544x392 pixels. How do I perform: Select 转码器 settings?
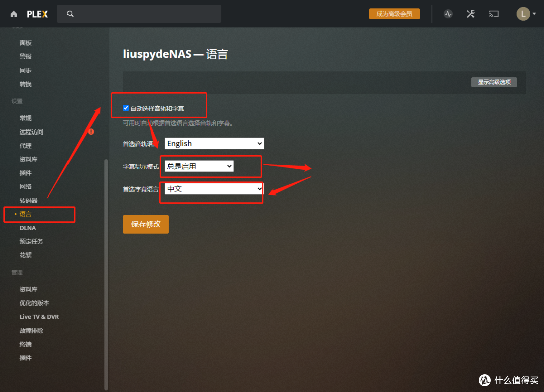pyautogui.click(x=28, y=201)
